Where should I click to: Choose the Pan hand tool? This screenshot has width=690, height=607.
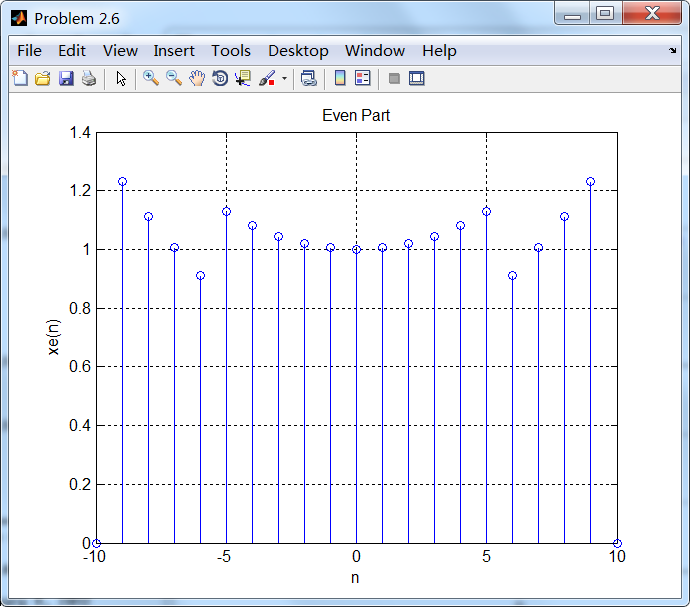point(197,78)
